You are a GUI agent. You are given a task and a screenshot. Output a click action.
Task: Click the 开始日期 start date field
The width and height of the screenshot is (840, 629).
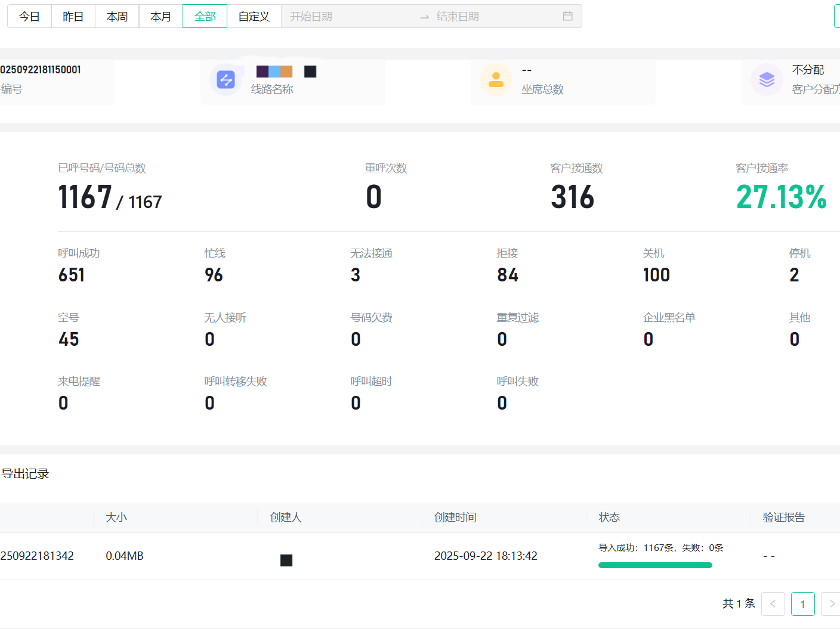pyautogui.click(x=346, y=16)
